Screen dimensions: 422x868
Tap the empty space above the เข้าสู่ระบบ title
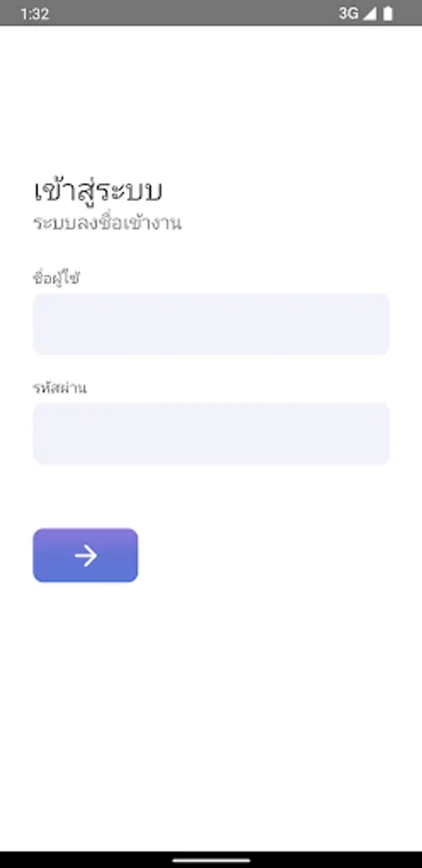[x=211, y=99]
